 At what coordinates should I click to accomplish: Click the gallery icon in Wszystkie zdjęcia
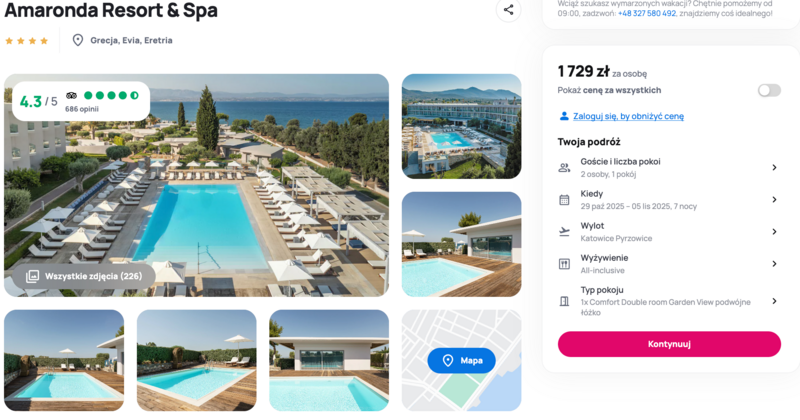point(32,276)
